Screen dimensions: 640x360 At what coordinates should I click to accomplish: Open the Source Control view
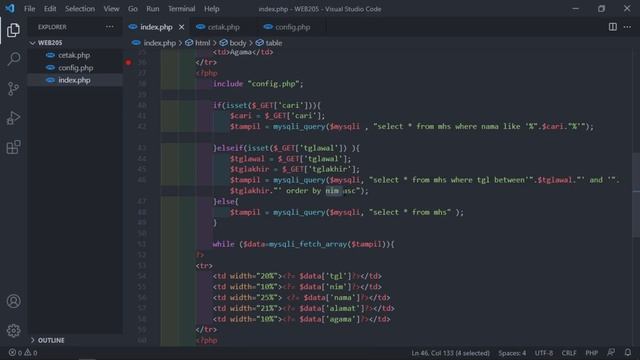[x=13, y=89]
